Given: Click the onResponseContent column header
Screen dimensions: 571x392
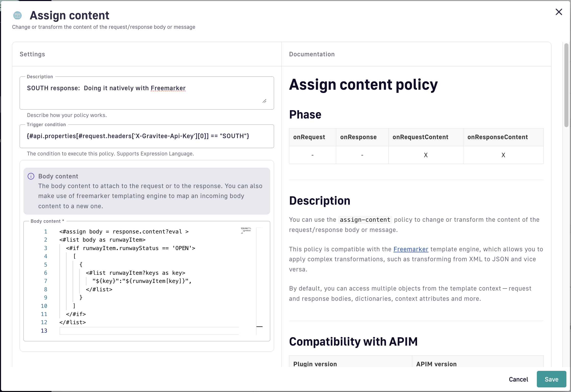Looking at the screenshot, I should coord(497,137).
